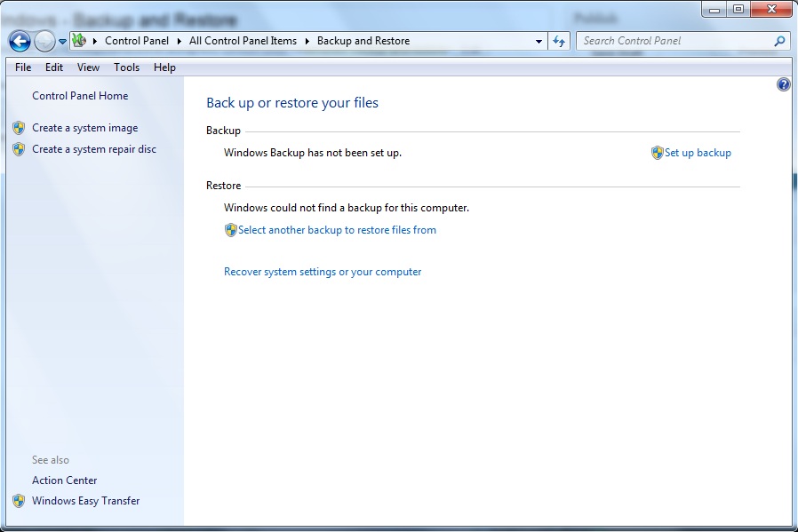Click Create a system image link

[x=85, y=128]
